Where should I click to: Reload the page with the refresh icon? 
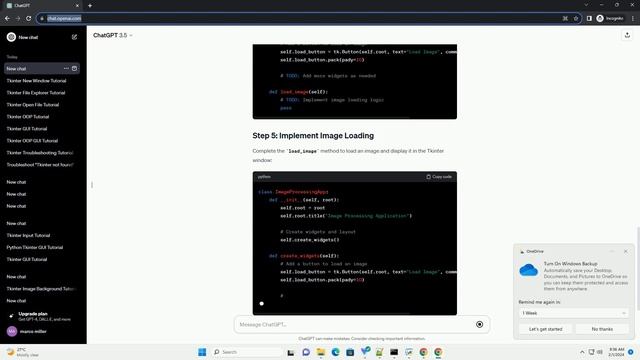click(x=29, y=18)
